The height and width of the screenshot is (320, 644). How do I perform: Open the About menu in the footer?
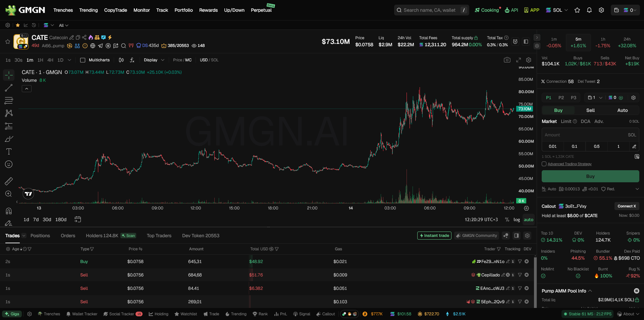point(629,314)
